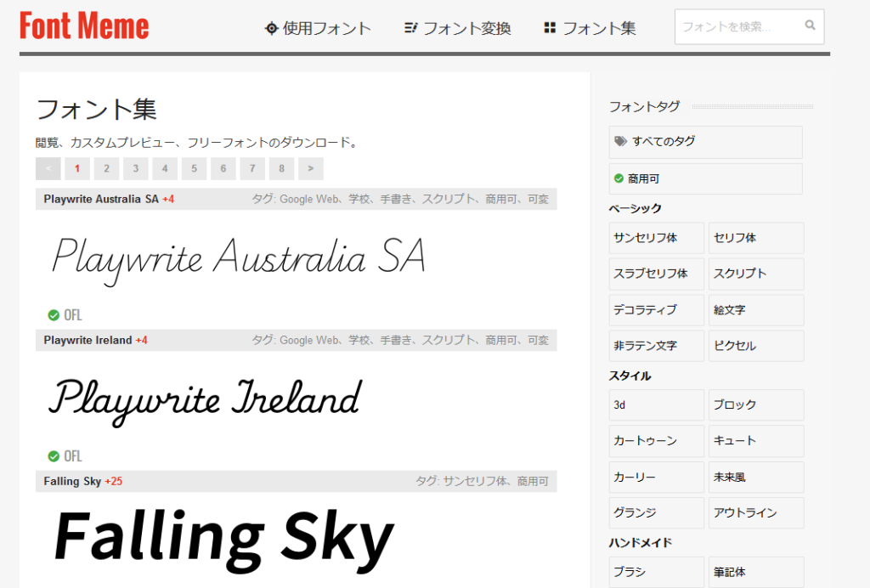Screen dimensions: 870x588
Task: Click the green OFL check under Australia SA
Action: click(54, 315)
